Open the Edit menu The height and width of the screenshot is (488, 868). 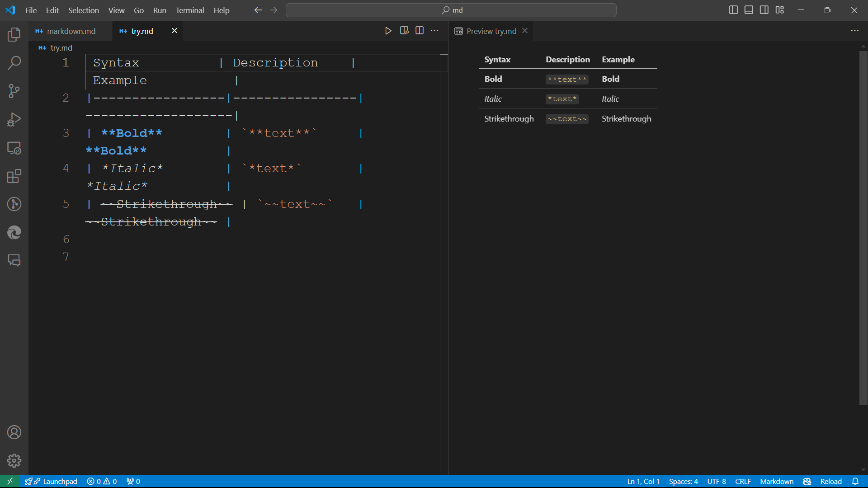[x=52, y=10]
